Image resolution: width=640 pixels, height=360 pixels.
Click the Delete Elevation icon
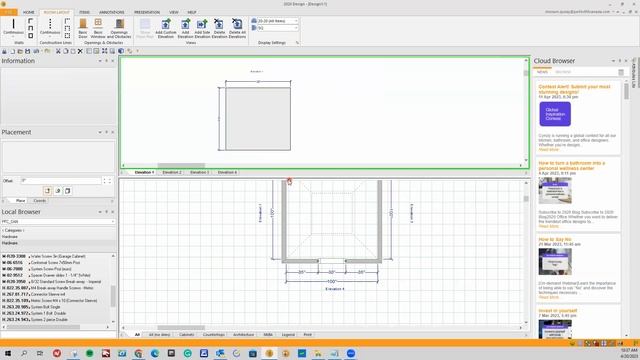tap(219, 28)
